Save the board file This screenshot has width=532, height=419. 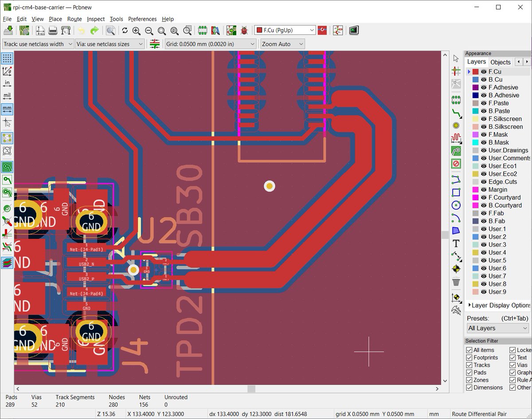(9, 31)
